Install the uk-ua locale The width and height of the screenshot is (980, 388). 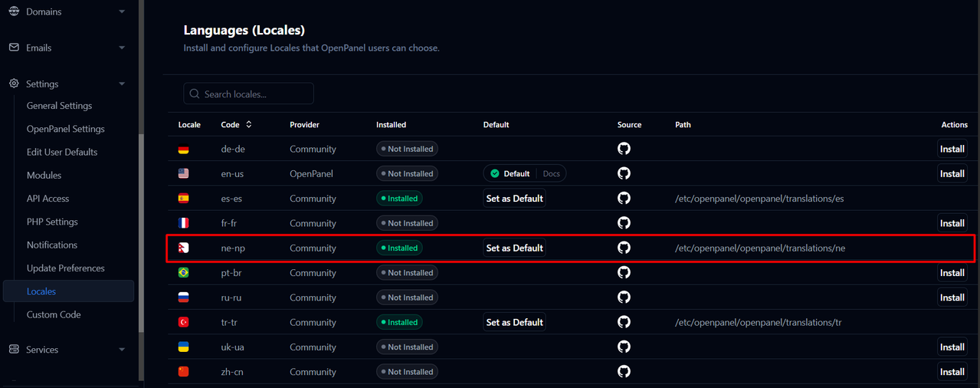952,347
